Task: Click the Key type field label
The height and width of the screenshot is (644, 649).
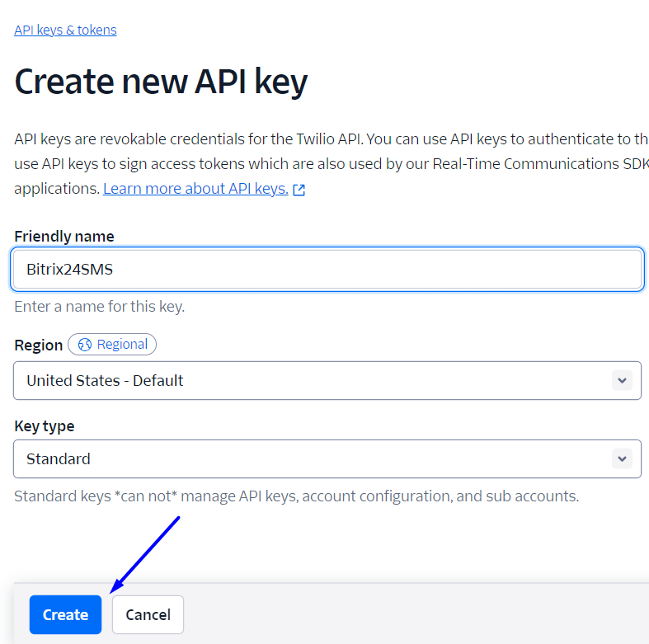Action: tap(45, 426)
